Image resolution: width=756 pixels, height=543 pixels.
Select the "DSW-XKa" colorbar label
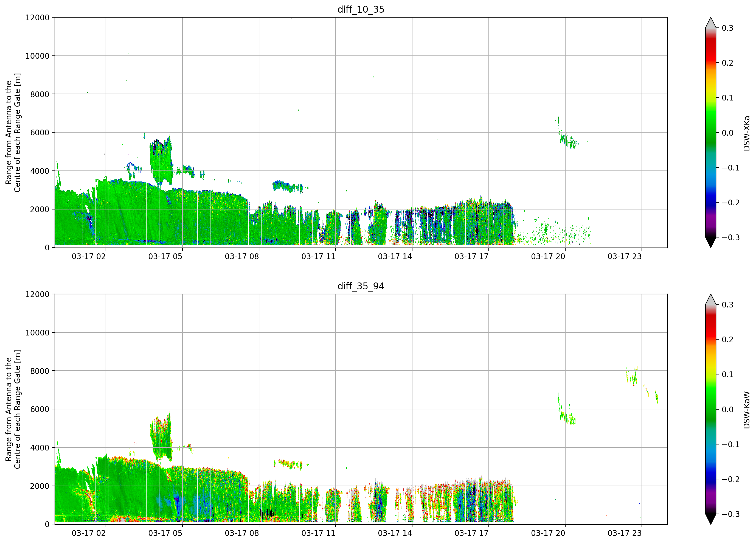click(x=747, y=133)
